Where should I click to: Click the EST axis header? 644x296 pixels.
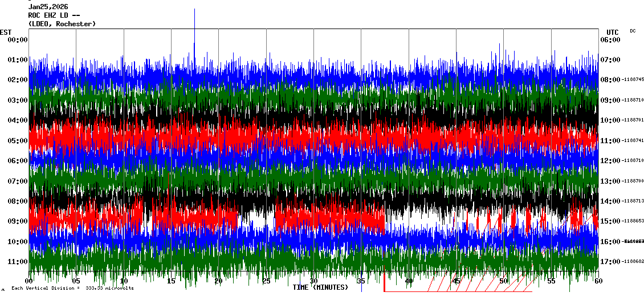(x=6, y=32)
